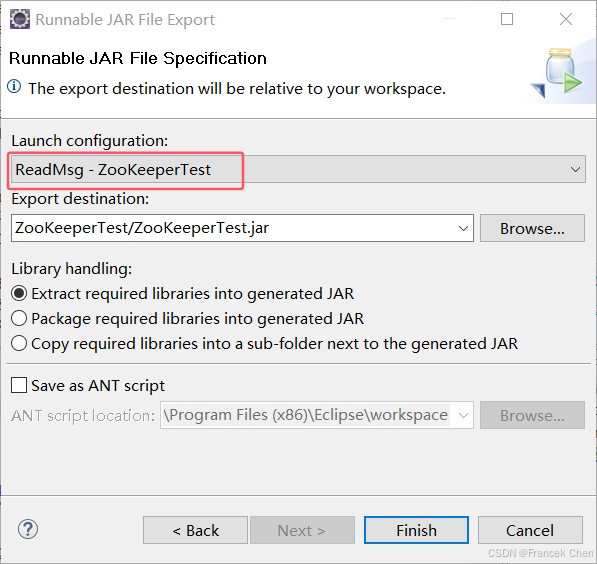Expand the Export destination dropdown arrow
Screen dimensions: 597x564
coord(463,228)
